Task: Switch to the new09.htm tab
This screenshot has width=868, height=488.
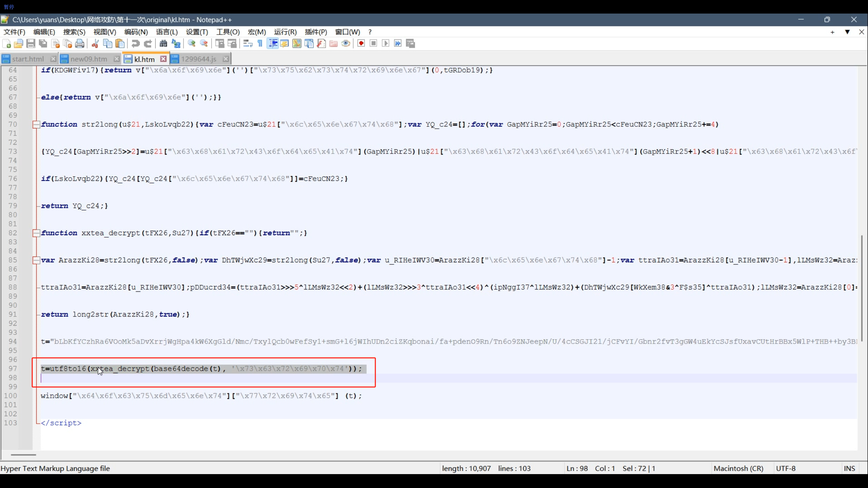Action: point(88,59)
